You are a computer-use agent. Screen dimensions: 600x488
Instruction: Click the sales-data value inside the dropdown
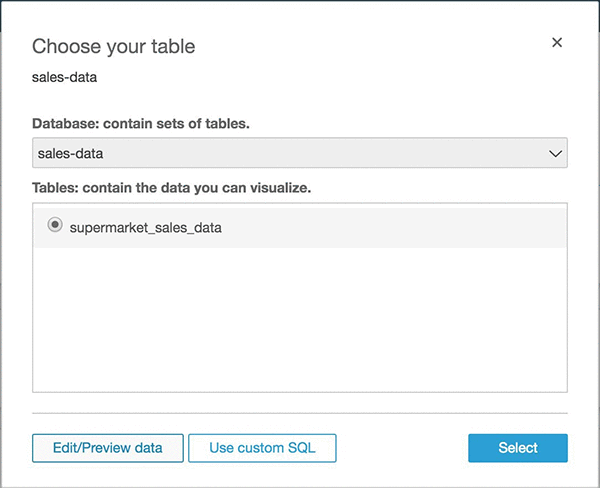(x=71, y=154)
